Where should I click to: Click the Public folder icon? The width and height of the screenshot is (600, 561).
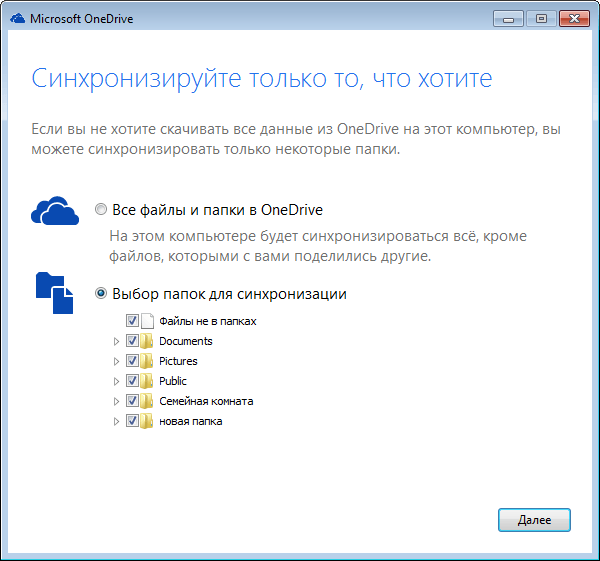point(147,381)
